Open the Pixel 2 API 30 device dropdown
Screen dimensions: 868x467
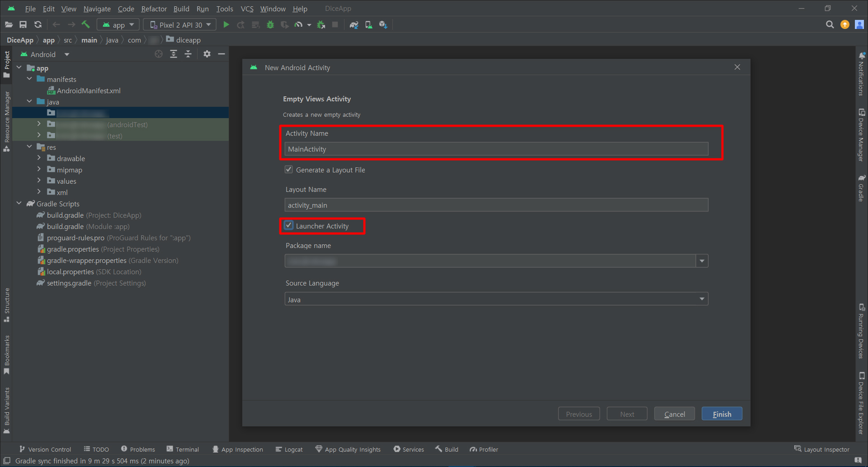click(180, 25)
